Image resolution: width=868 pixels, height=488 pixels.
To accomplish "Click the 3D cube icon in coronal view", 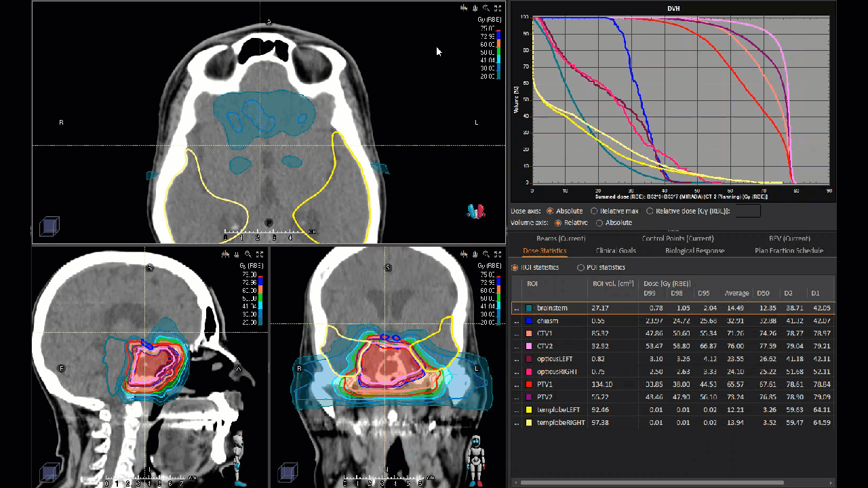I will click(288, 472).
